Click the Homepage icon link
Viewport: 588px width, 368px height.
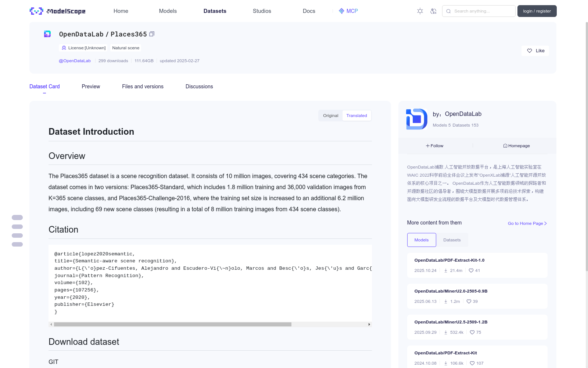(516, 146)
